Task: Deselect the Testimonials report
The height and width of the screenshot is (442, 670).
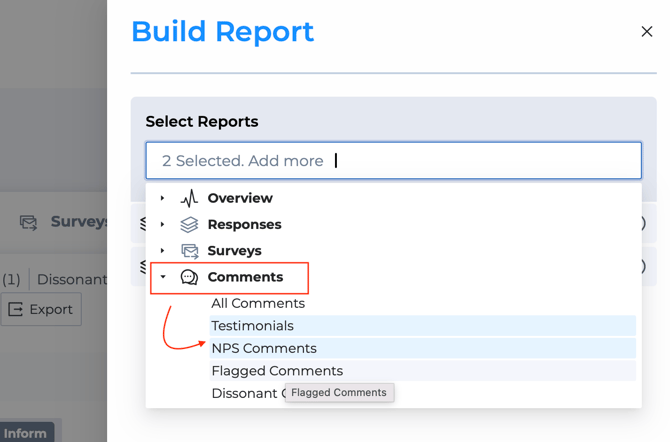Action: 252,326
